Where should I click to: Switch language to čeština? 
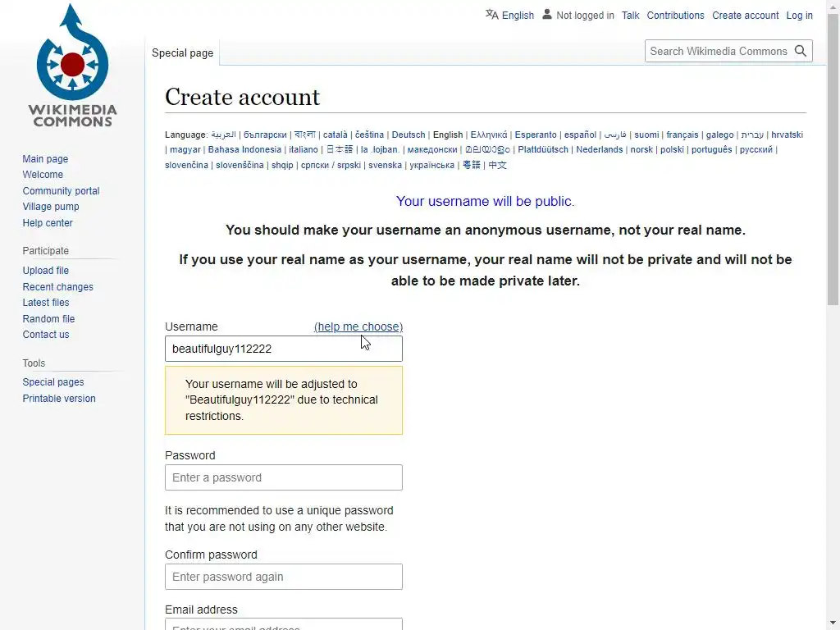[370, 135]
